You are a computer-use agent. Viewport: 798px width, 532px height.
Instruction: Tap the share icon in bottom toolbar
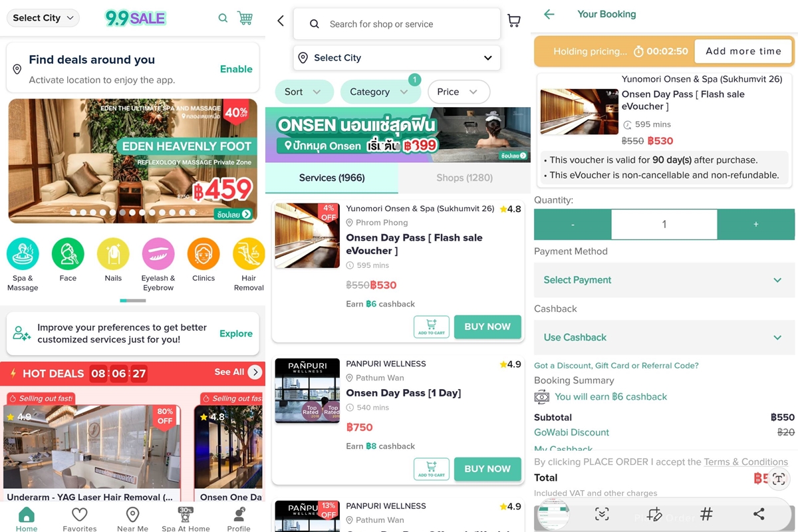(x=759, y=514)
